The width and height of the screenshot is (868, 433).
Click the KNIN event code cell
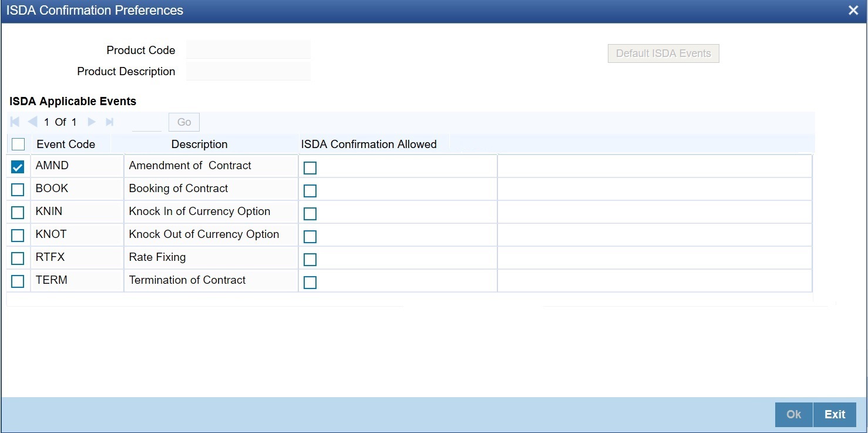(77, 212)
